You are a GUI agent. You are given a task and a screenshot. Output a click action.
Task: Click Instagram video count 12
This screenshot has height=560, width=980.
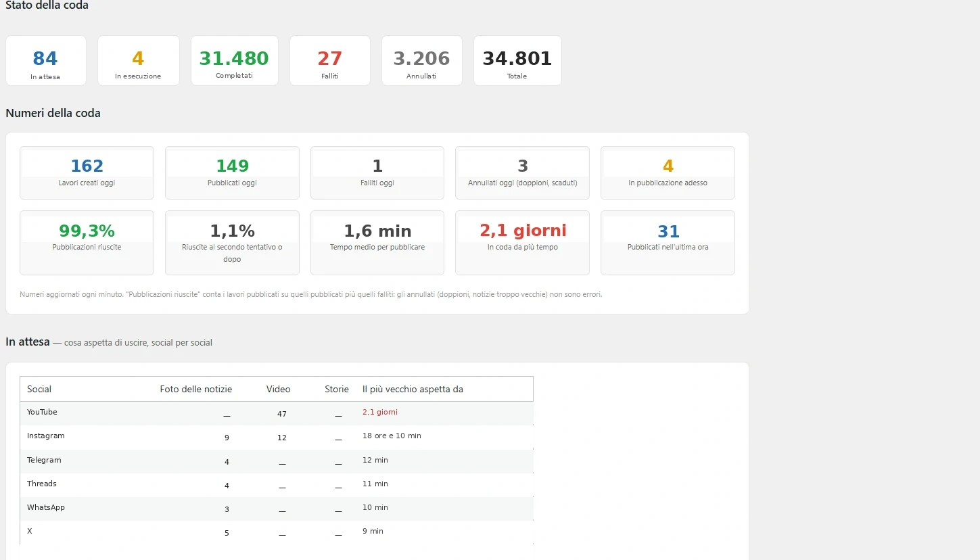point(282,438)
